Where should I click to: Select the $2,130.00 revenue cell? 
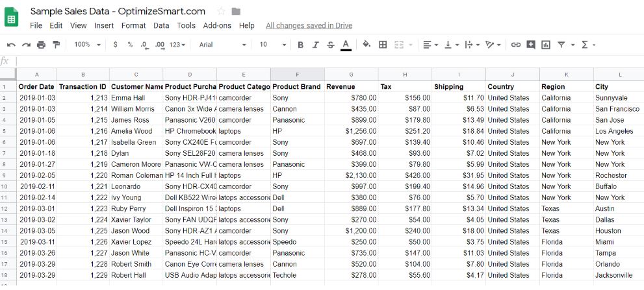pyautogui.click(x=351, y=176)
